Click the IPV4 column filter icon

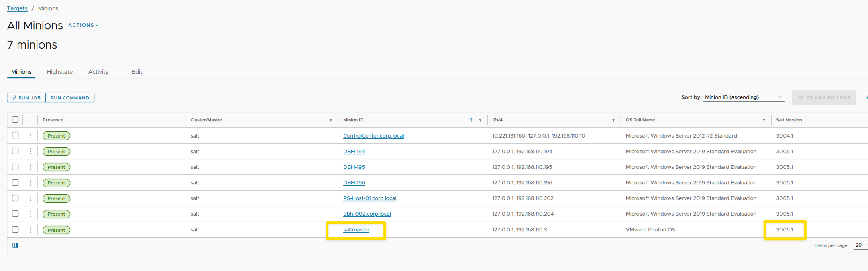click(613, 120)
